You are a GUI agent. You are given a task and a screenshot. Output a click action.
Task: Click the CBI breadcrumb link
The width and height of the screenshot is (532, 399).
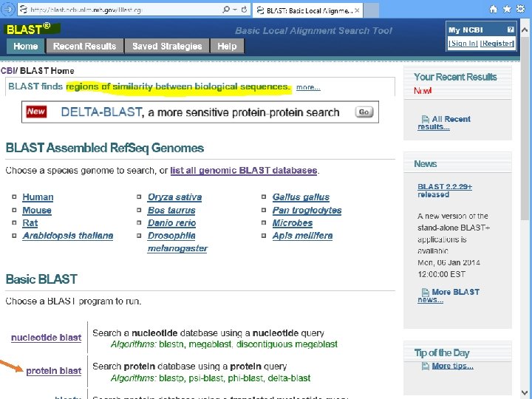coord(7,71)
